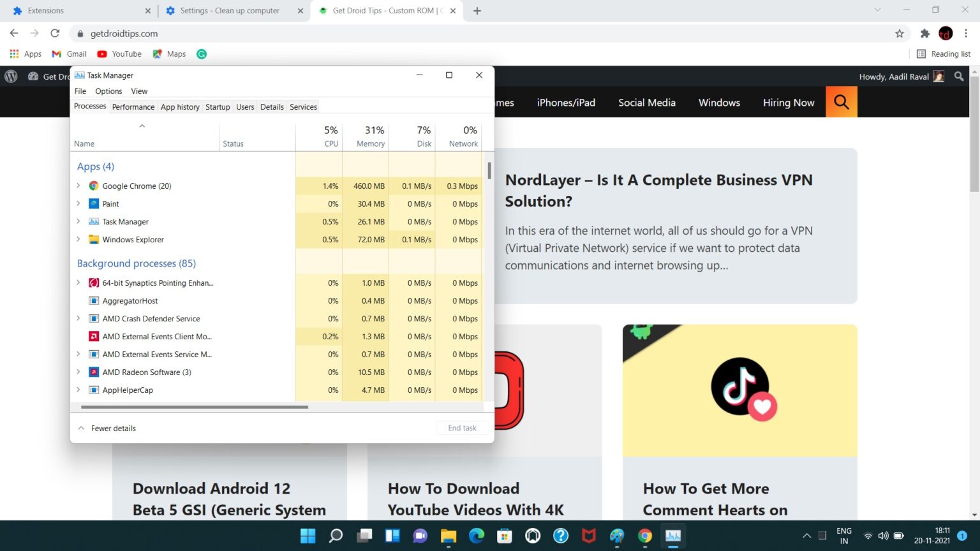Switch to the Performance tab in Task Manager

coord(133,107)
